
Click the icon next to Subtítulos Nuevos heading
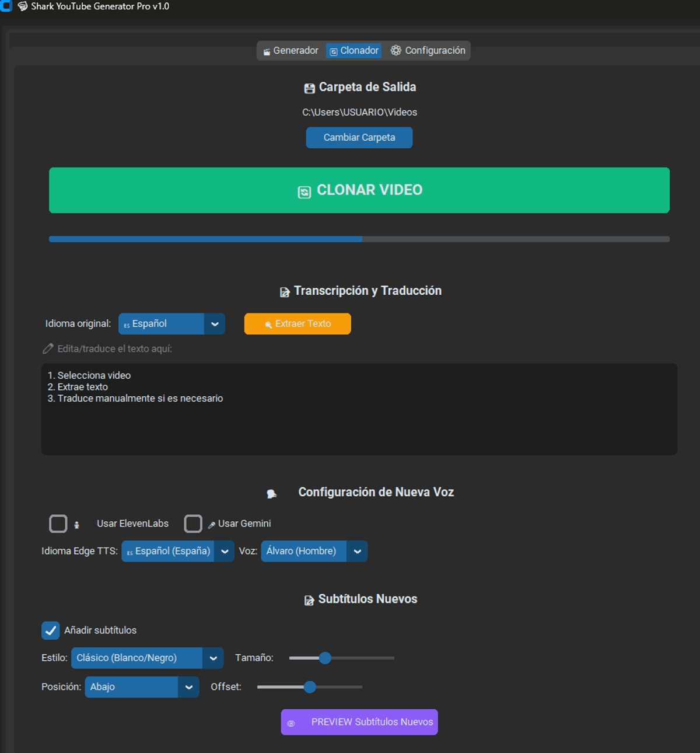click(309, 600)
